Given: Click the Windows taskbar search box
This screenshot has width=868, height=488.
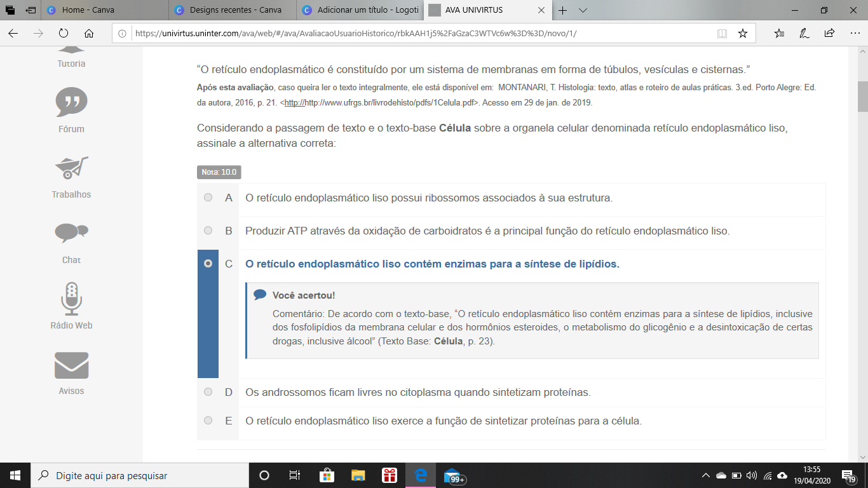Looking at the screenshot, I should pos(140,475).
